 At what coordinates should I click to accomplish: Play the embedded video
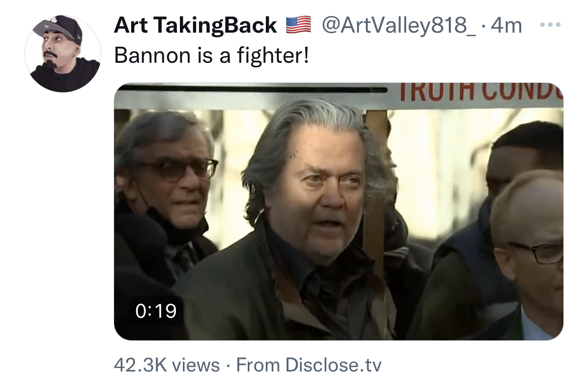pos(339,211)
